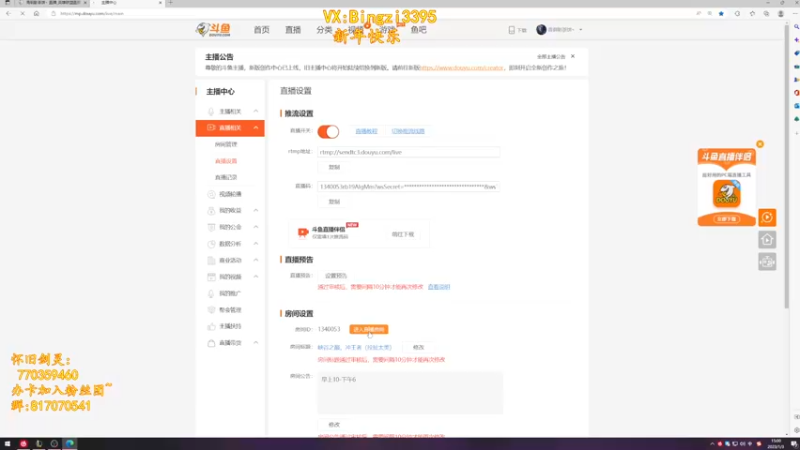
Task: Click the gray icon below the home icon
Action: click(x=767, y=262)
